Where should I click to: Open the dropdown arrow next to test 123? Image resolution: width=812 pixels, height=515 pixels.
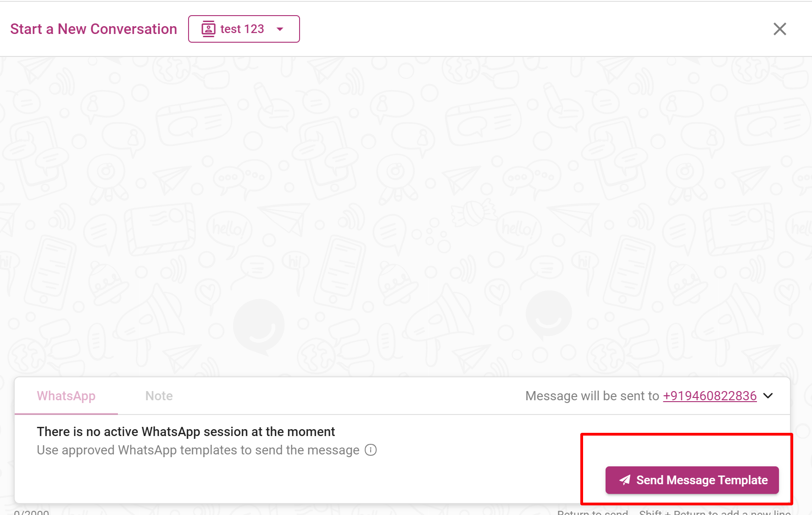280,29
